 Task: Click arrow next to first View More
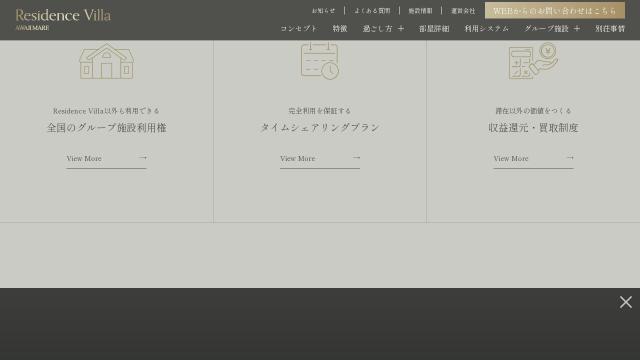click(143, 158)
